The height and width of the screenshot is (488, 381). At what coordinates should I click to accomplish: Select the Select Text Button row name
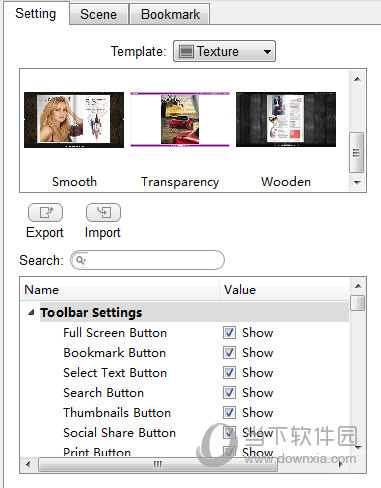115,373
